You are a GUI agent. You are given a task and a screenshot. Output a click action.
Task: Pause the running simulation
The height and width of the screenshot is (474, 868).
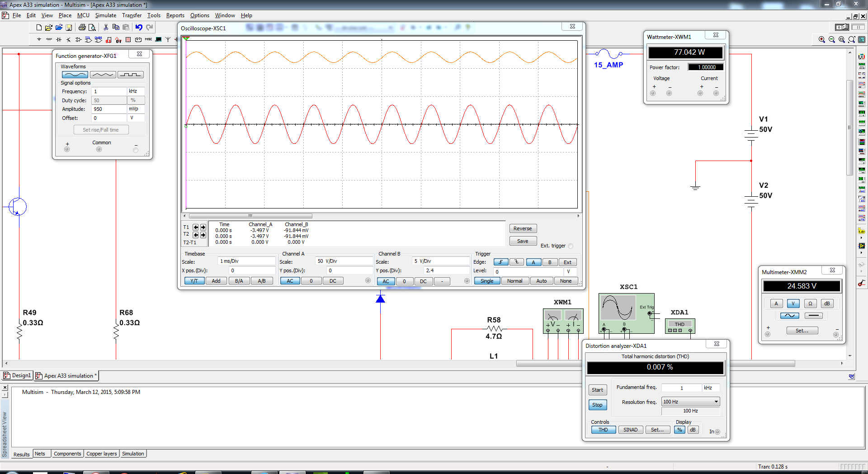click(x=858, y=27)
